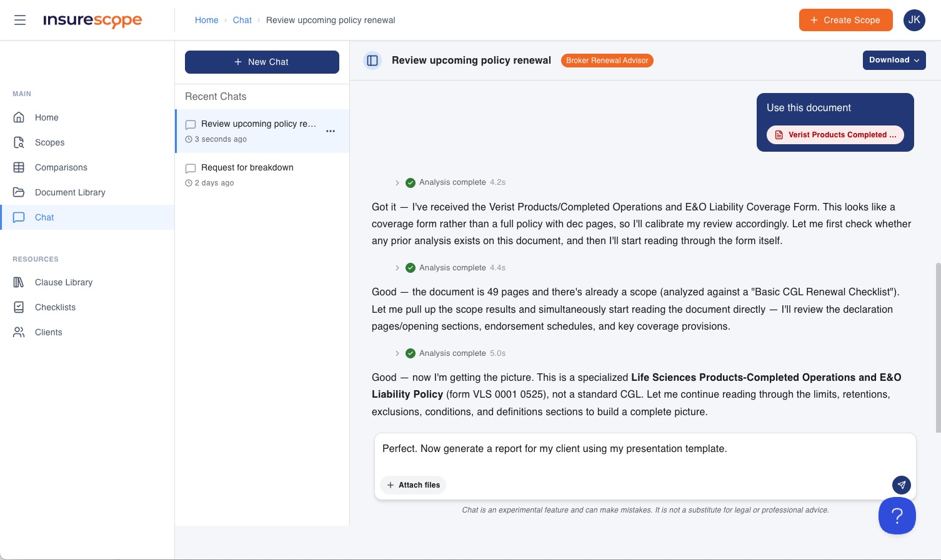
Task: Open the Scopes section in sidebar
Action: pos(49,142)
